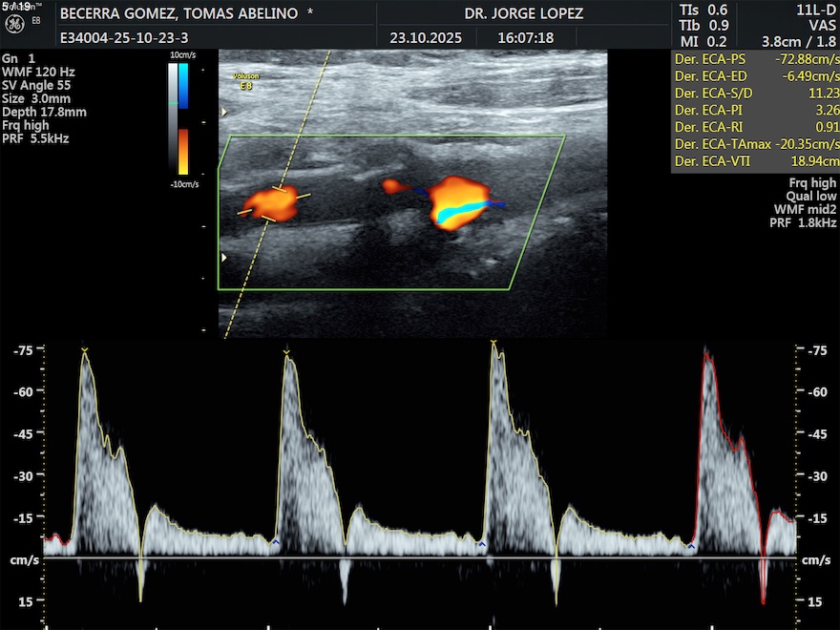This screenshot has height=630, width=840.
Task: Click the lower focal zone triangle marker
Action: pos(225,258)
